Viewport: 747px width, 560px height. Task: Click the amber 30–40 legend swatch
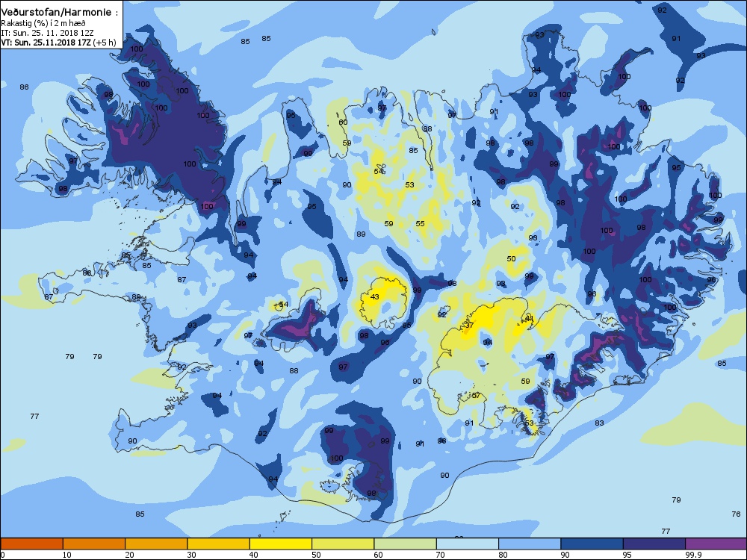tap(219, 544)
